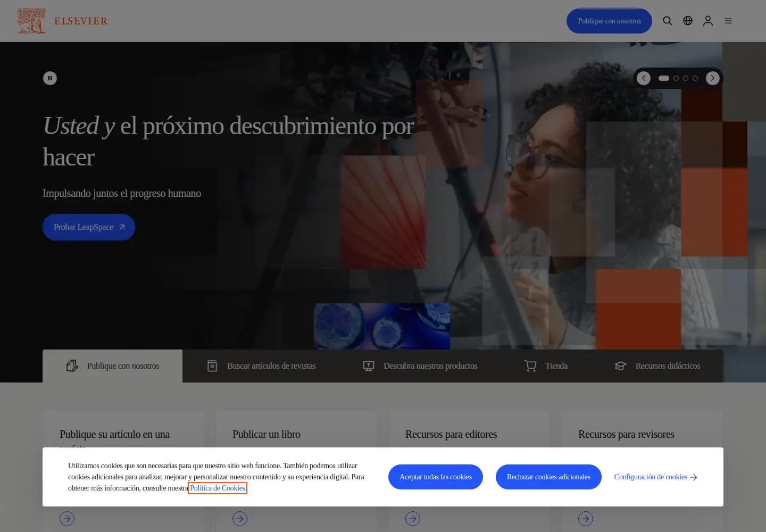Open Recursos para editores card heading
The image size is (766, 532).
[451, 435]
